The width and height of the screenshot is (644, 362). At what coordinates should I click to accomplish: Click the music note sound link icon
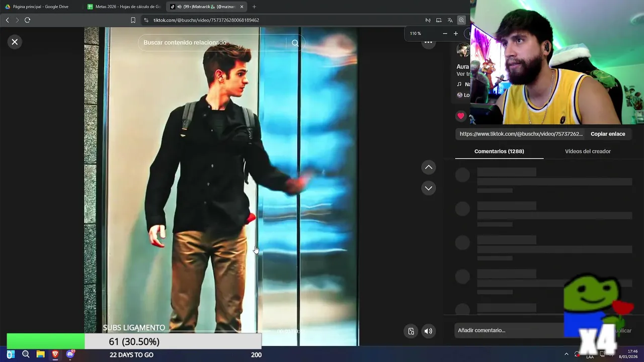459,84
